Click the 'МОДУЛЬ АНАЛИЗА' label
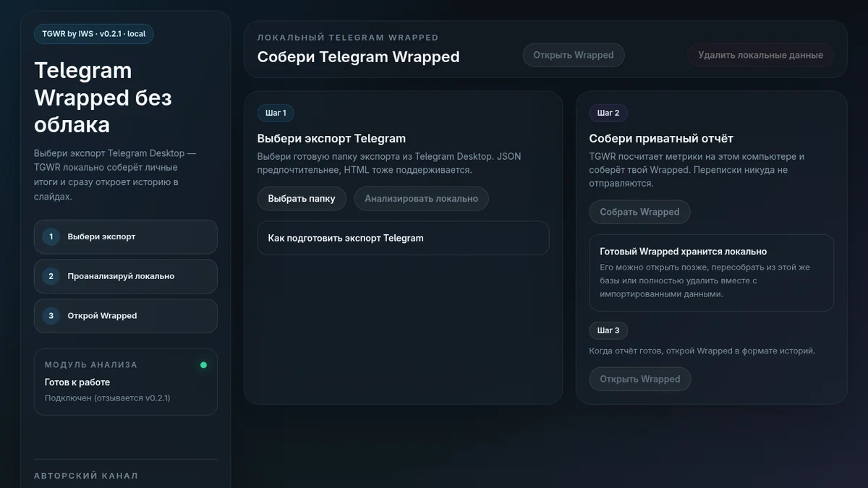Screen dimensions: 868x488 click(91, 365)
